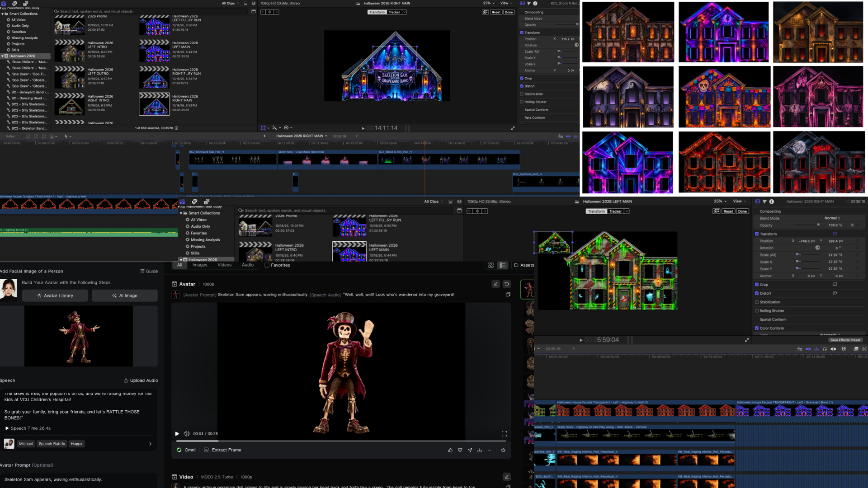Screen dimensions: 868x488
Task: Click the edit pencil icon in Avatar header
Action: [x=496, y=284]
